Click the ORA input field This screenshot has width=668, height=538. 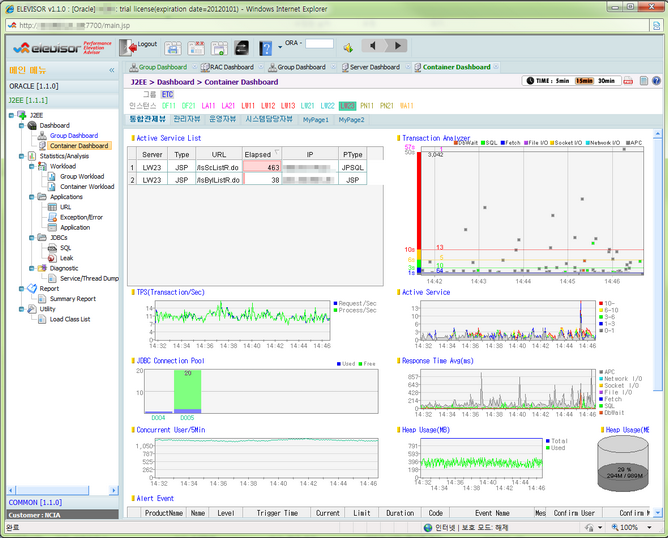tap(320, 43)
